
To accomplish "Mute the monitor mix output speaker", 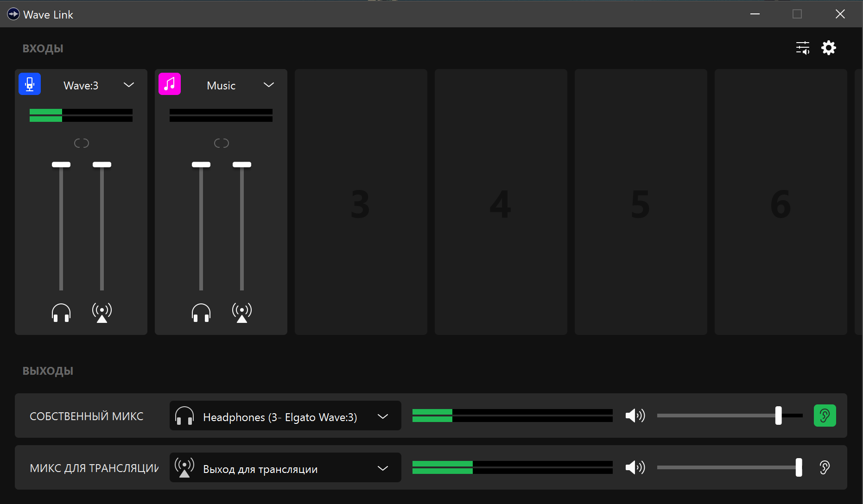I will tap(635, 416).
